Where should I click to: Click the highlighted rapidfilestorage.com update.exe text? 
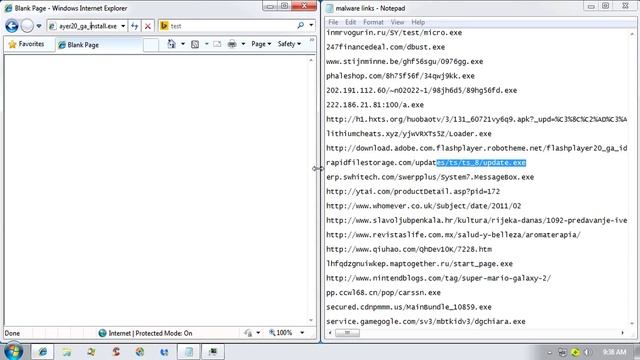(481, 163)
